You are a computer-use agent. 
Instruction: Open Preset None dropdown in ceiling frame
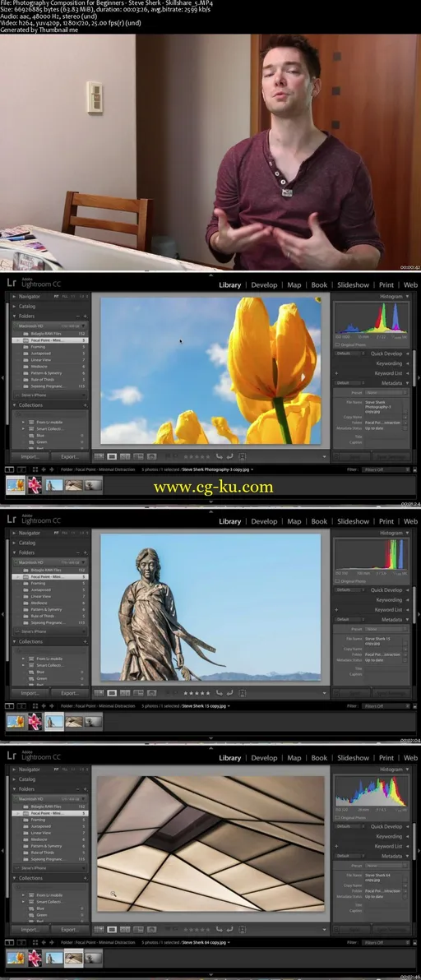coord(386,866)
